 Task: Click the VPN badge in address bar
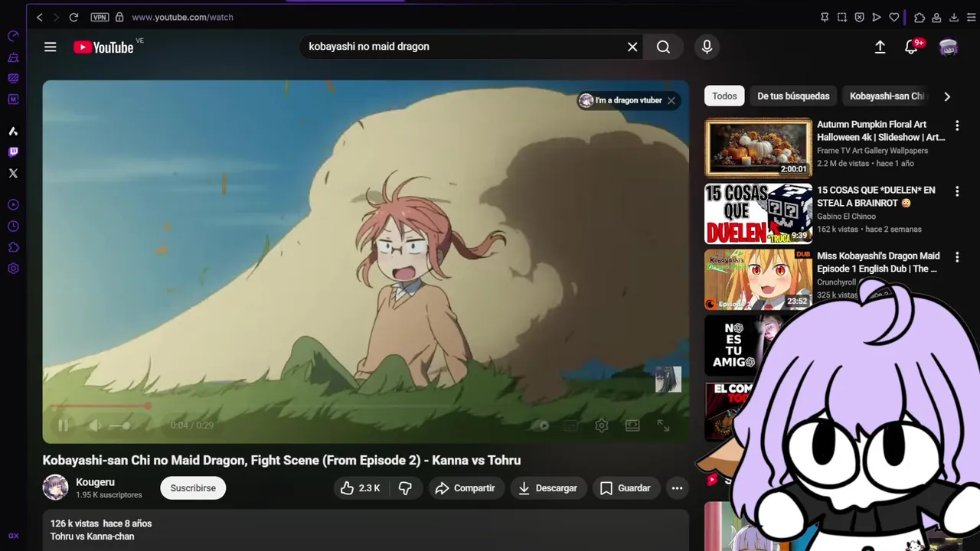tap(100, 17)
